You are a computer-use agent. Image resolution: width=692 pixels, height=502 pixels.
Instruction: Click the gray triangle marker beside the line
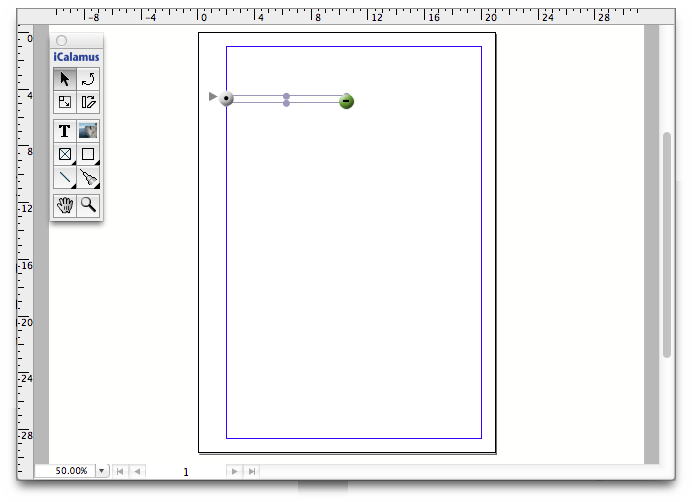213,96
